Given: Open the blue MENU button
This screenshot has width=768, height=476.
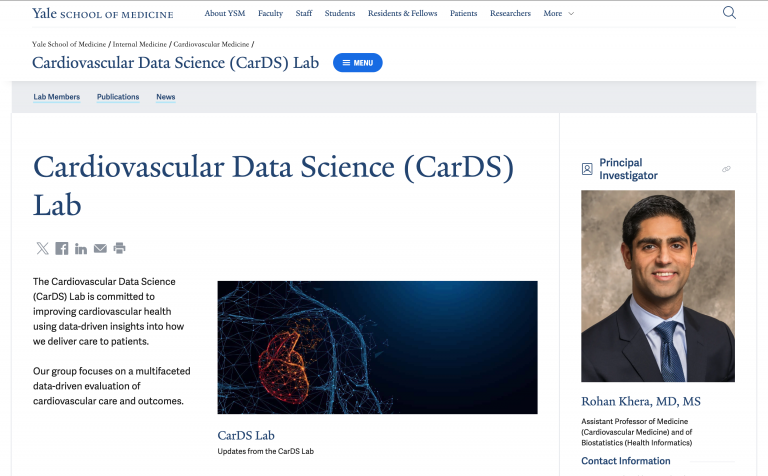Looking at the screenshot, I should point(358,63).
